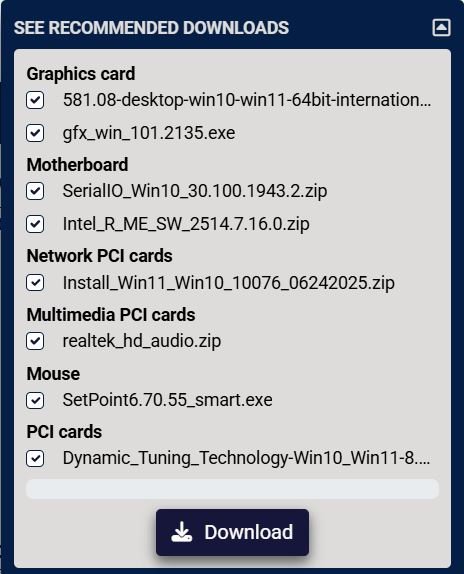The height and width of the screenshot is (574, 464).
Task: Click the Motherboard category heading
Action: (77, 165)
